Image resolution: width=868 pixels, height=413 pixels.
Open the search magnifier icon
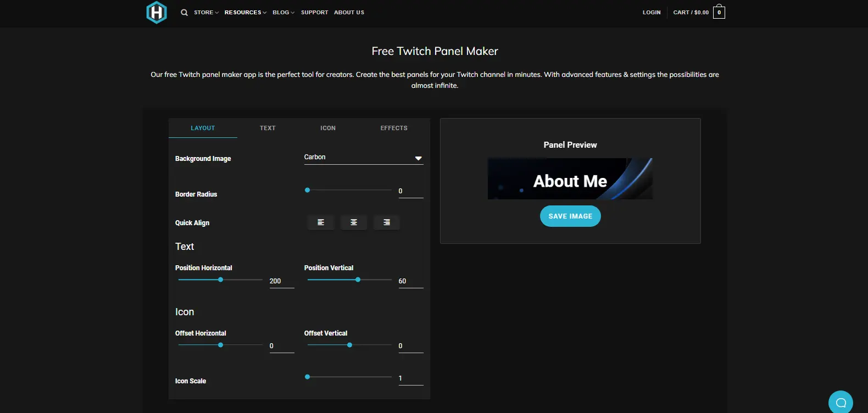[184, 13]
